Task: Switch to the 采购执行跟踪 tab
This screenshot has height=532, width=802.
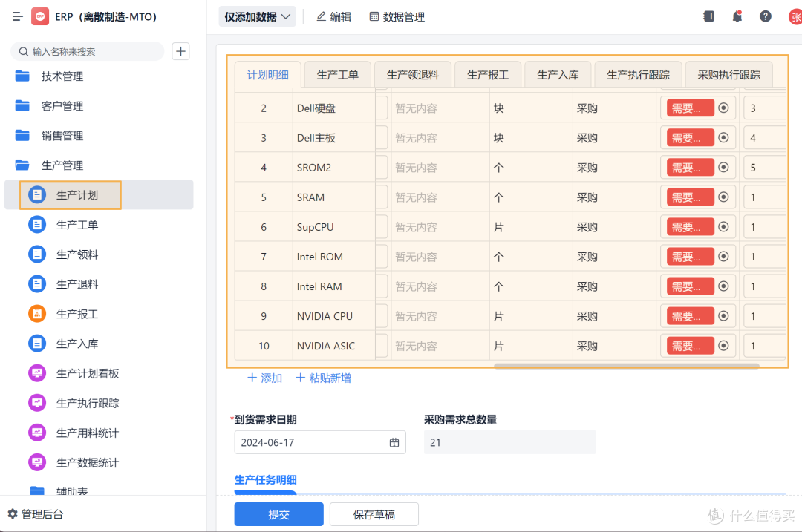Action: pos(729,75)
